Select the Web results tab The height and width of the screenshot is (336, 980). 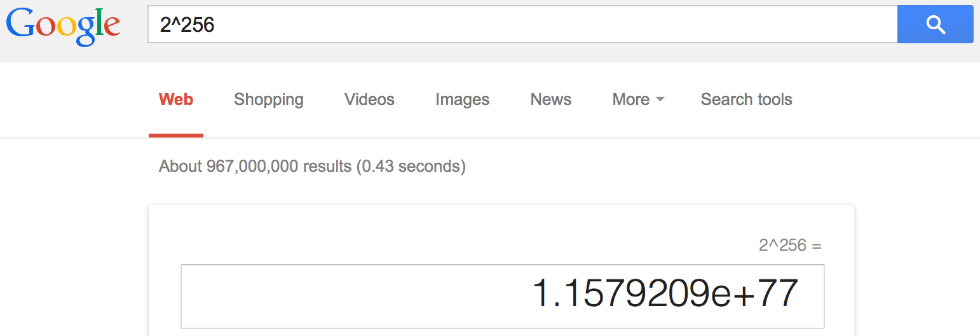point(176,99)
